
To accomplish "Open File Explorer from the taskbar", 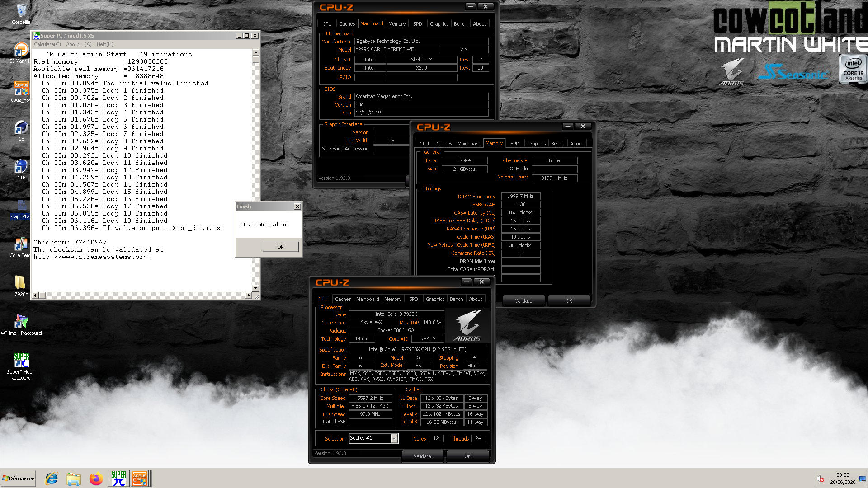I will click(74, 479).
